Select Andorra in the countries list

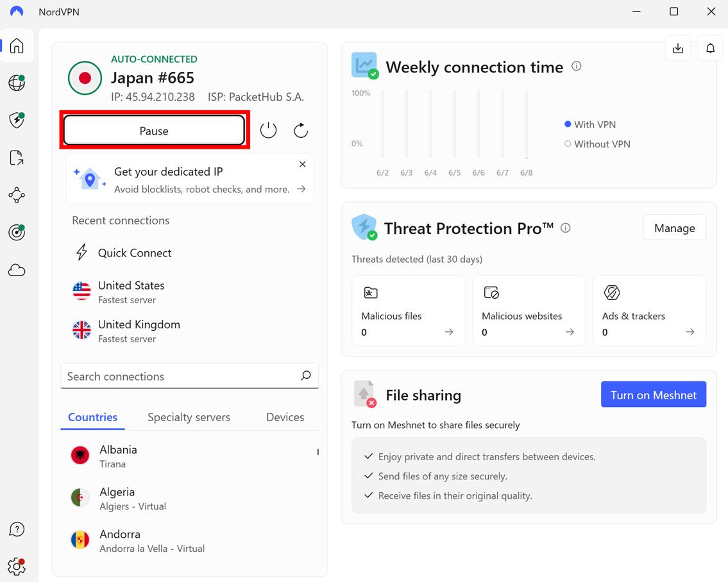click(x=189, y=540)
